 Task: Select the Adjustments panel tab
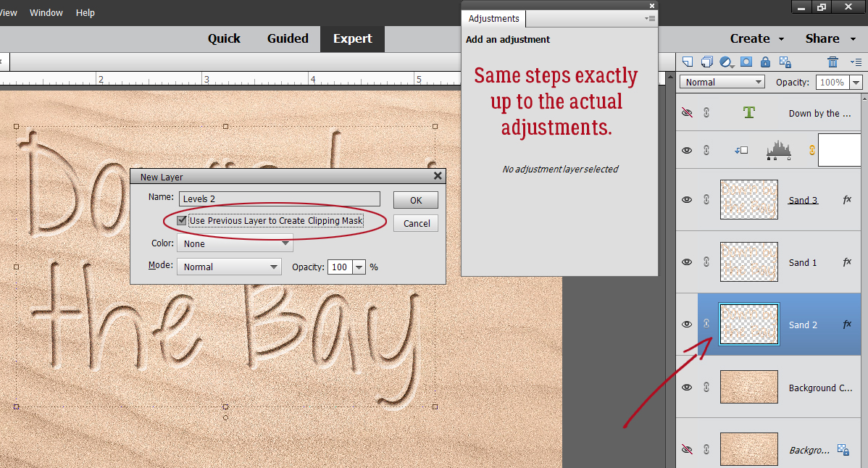coord(494,18)
